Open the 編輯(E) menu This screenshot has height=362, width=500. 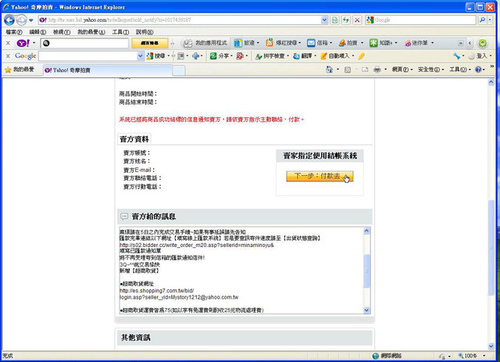tap(37, 32)
